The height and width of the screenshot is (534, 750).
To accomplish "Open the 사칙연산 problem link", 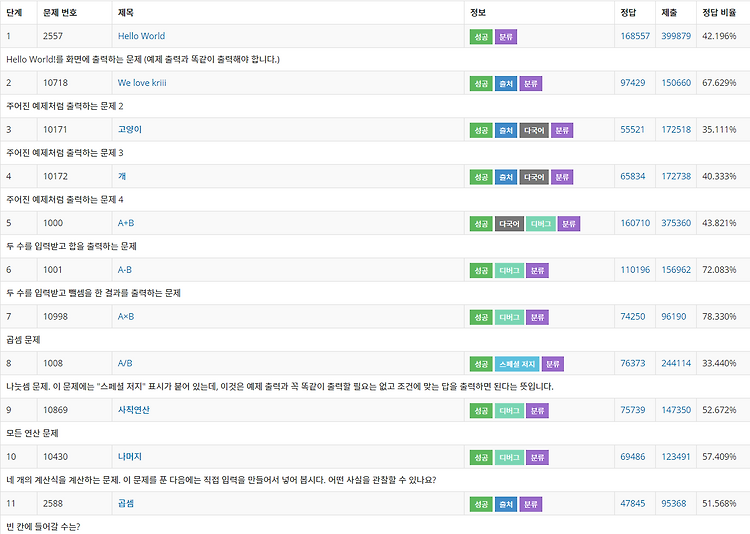I will (x=133, y=410).
